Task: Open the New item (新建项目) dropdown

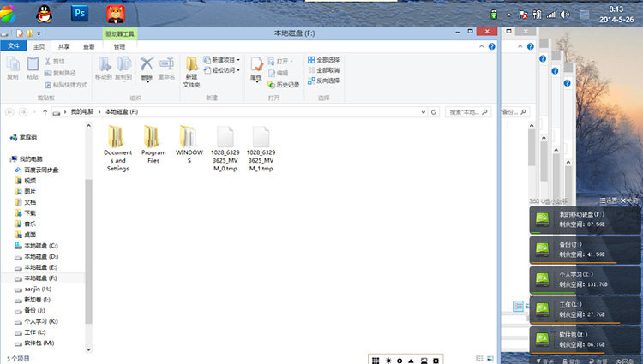Action: tap(222, 60)
